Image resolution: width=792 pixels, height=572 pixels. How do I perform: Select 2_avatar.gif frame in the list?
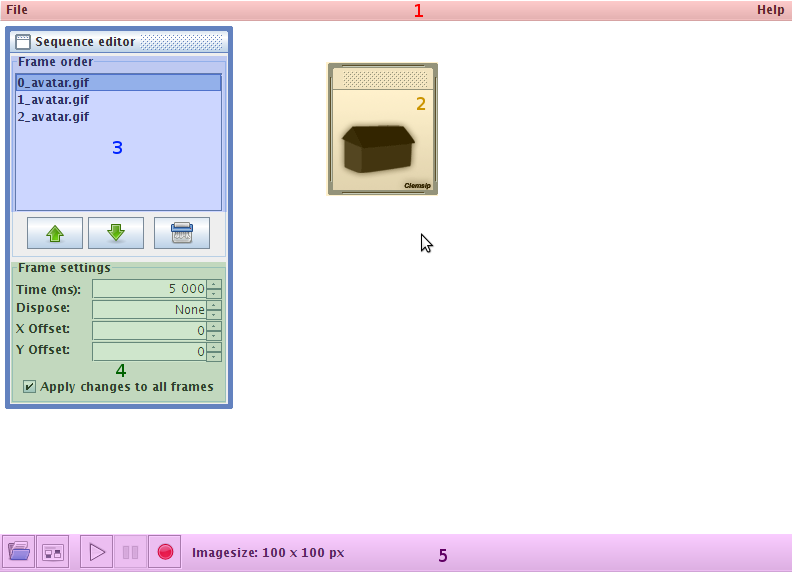[118, 117]
